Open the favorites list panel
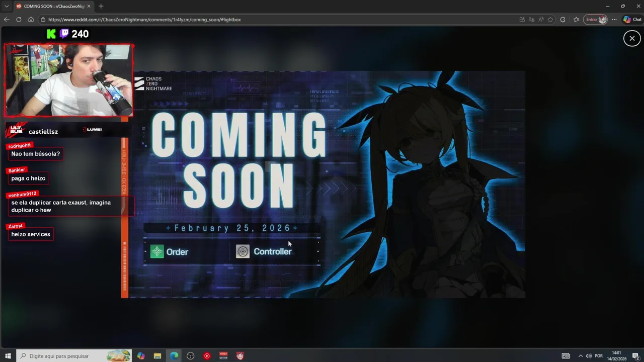 point(577,20)
